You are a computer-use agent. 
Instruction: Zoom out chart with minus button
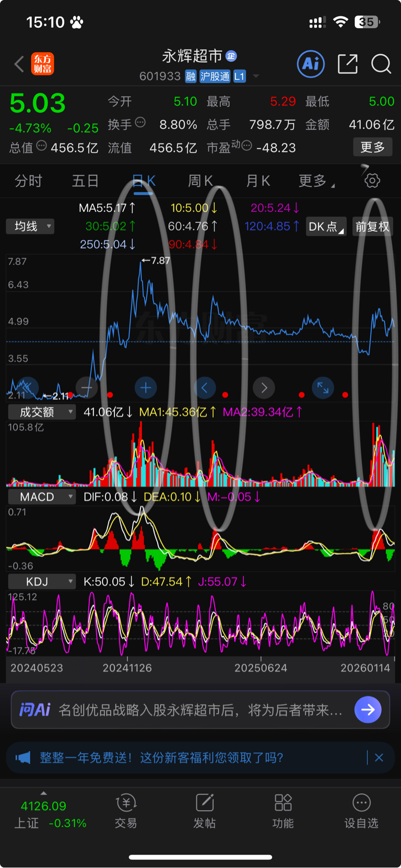[x=87, y=388]
